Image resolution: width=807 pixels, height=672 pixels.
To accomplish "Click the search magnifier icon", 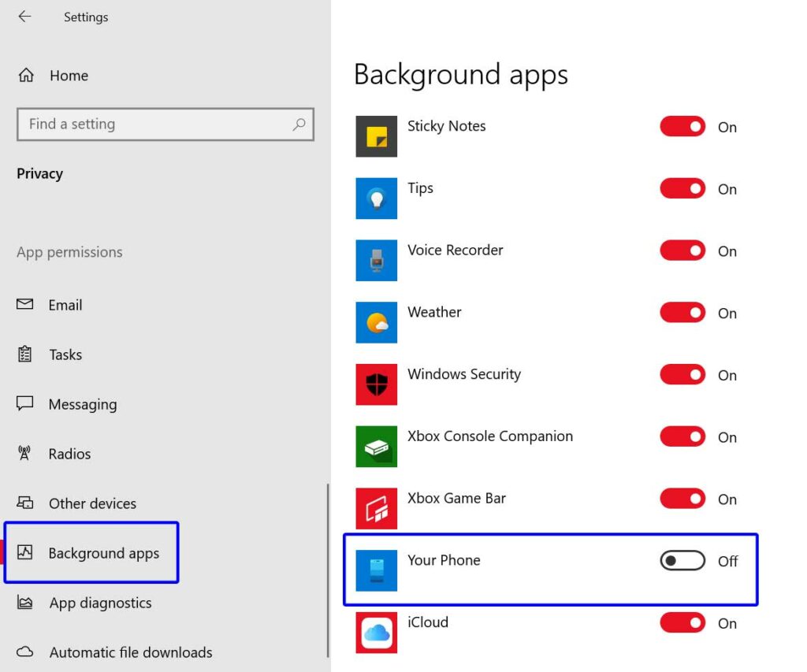I will click(299, 124).
